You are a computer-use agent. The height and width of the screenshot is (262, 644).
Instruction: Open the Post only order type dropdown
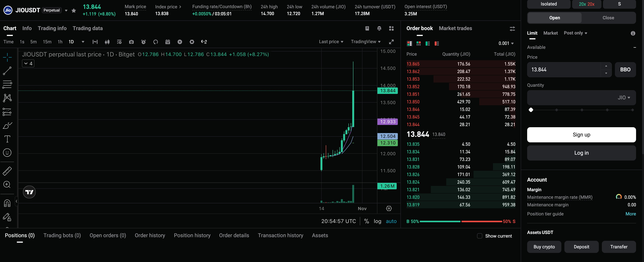point(575,33)
